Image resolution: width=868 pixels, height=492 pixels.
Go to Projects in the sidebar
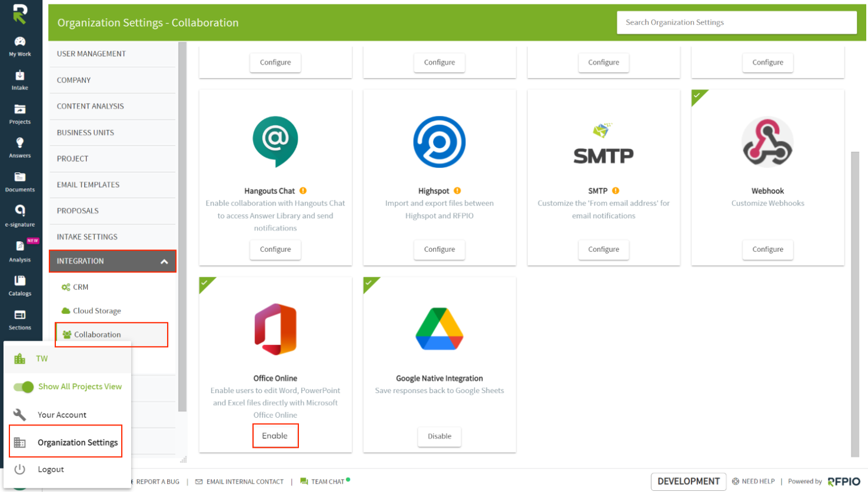[x=20, y=114]
